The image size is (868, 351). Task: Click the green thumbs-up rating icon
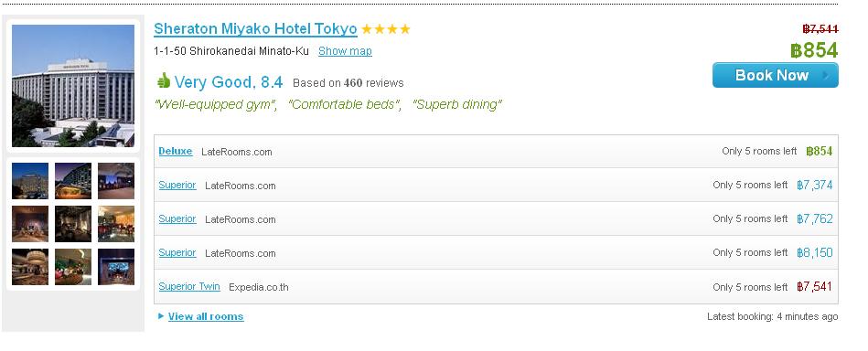click(x=164, y=81)
